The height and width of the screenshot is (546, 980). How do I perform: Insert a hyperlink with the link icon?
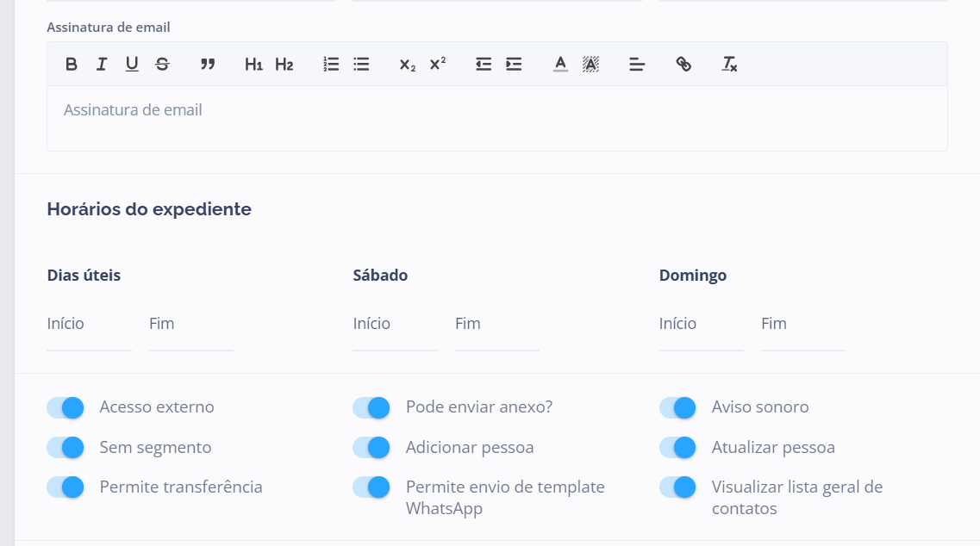pos(684,64)
